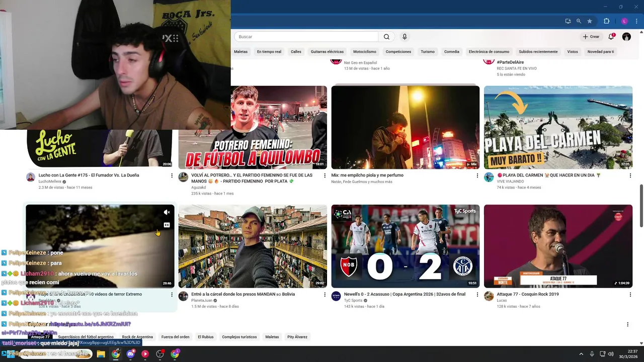Bookmark this page with the star icon
Screen dimensions: 644x362
pyautogui.click(x=590, y=21)
